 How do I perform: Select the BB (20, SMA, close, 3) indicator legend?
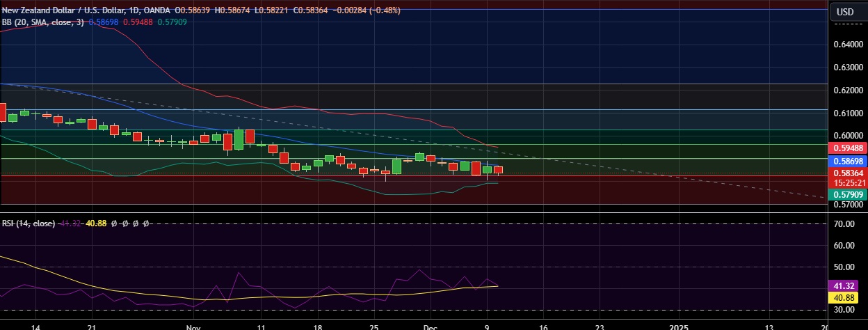[43, 22]
